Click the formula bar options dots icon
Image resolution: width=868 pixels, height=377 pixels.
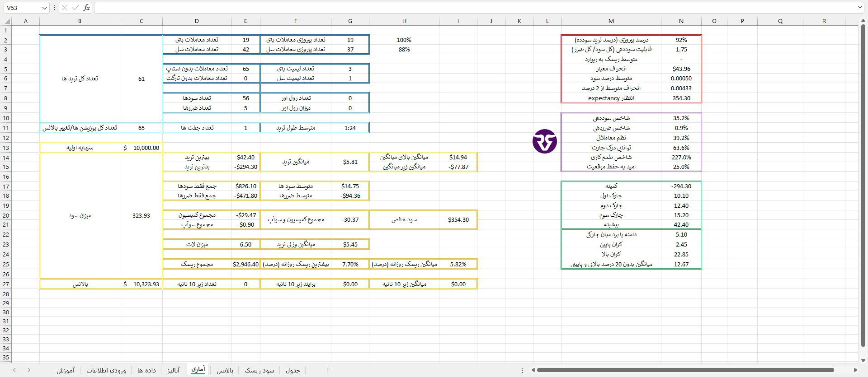click(54, 8)
